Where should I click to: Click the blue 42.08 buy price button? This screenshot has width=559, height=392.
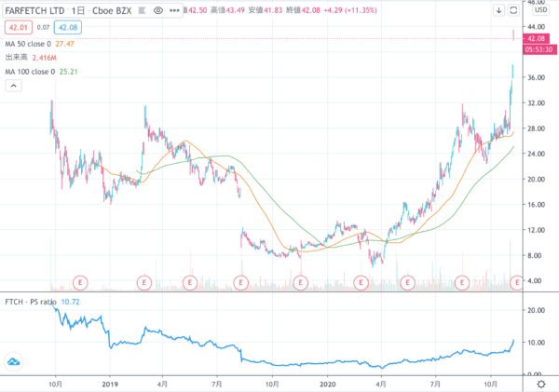[68, 27]
